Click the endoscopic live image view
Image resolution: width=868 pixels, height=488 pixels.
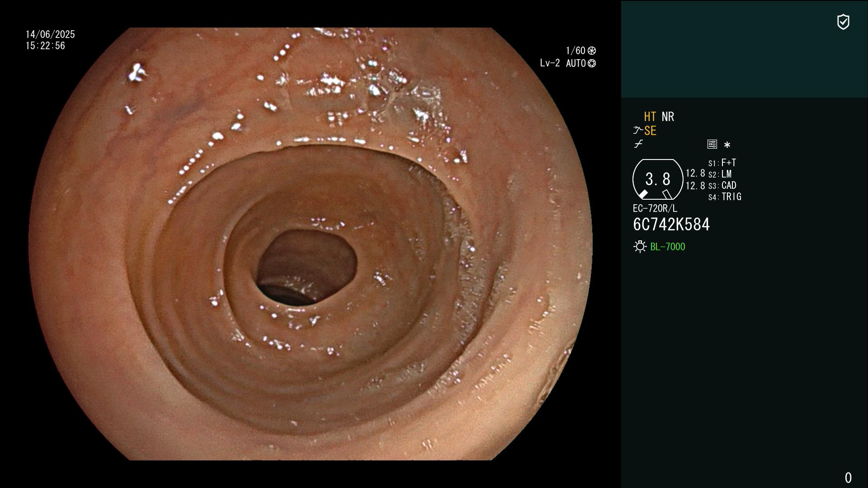point(311,244)
